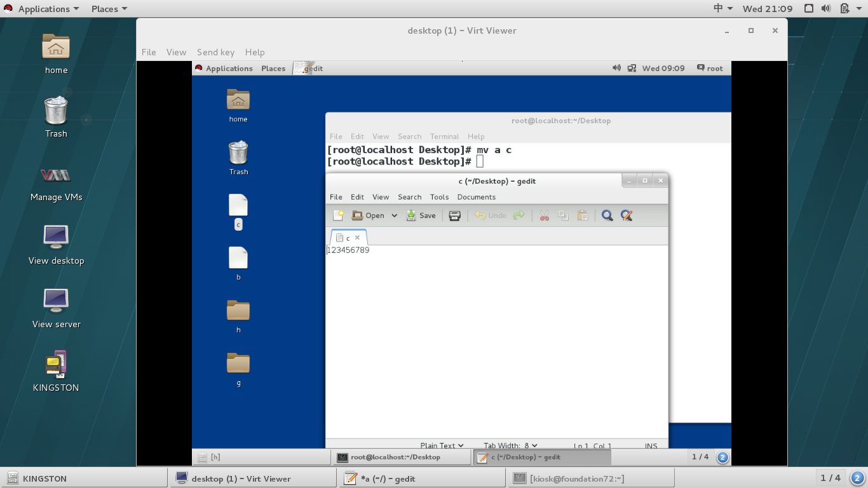Open the find magnifier icon in gedit
Screen dimensions: 868x488
point(607,215)
